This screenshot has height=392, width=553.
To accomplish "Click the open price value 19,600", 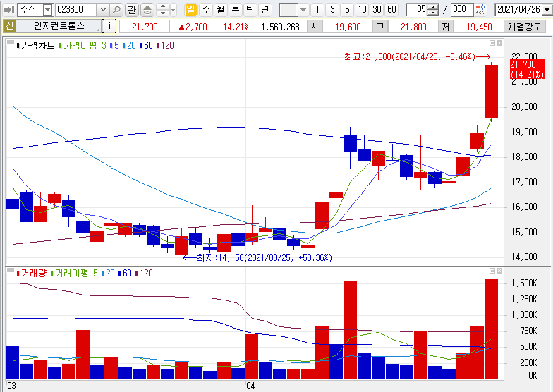I will coord(348,27).
